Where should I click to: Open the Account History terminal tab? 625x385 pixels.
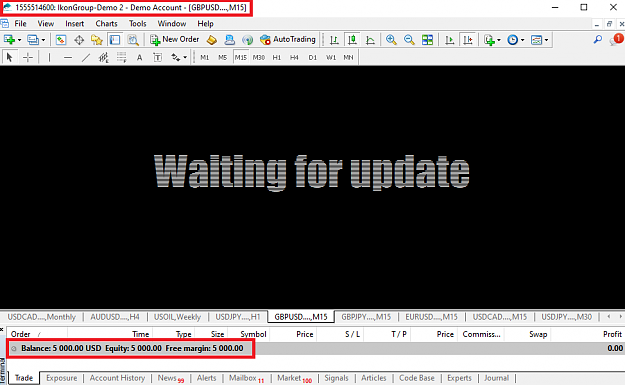click(x=117, y=378)
